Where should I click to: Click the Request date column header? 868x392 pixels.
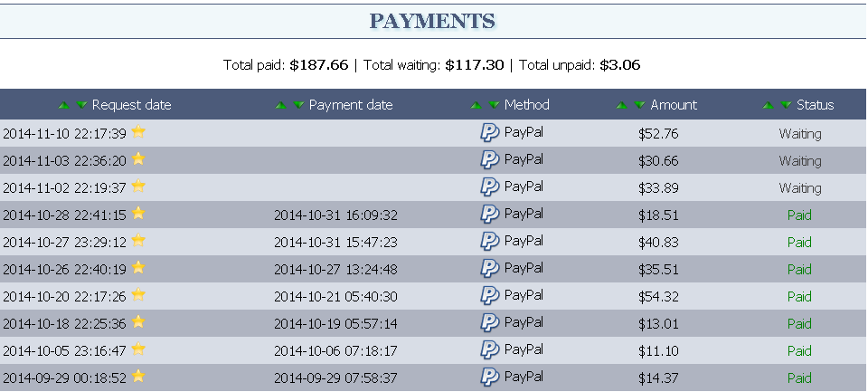pos(132,105)
